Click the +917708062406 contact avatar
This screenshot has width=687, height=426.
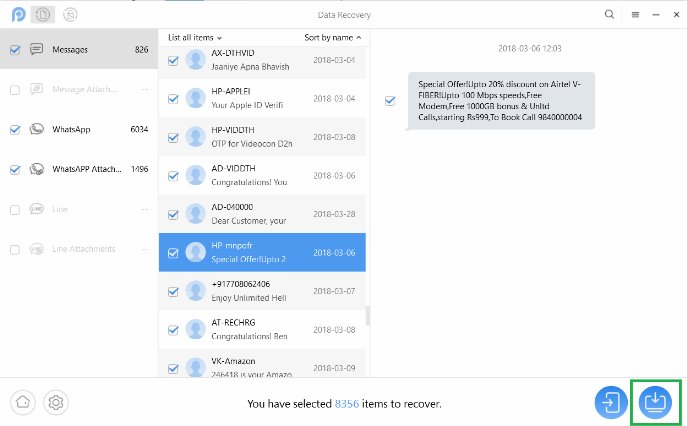(x=195, y=291)
